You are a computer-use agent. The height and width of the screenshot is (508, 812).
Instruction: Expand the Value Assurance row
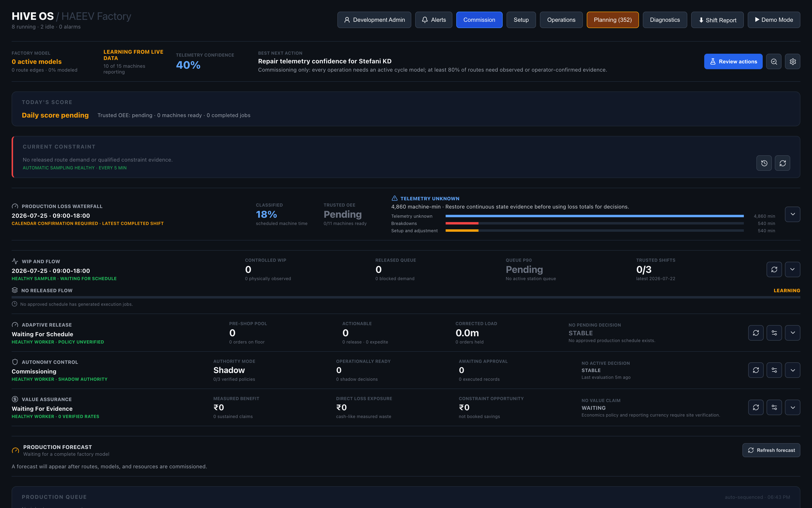[792, 407]
